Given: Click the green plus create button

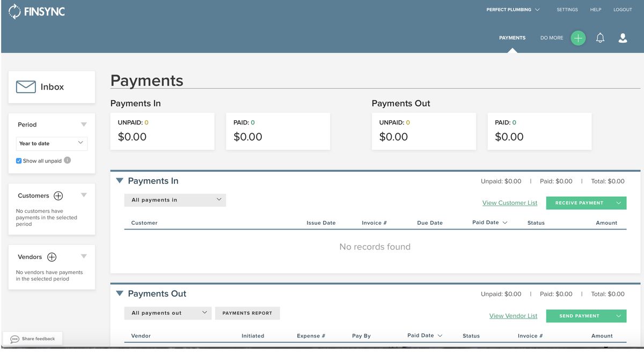Looking at the screenshot, I should (x=578, y=38).
